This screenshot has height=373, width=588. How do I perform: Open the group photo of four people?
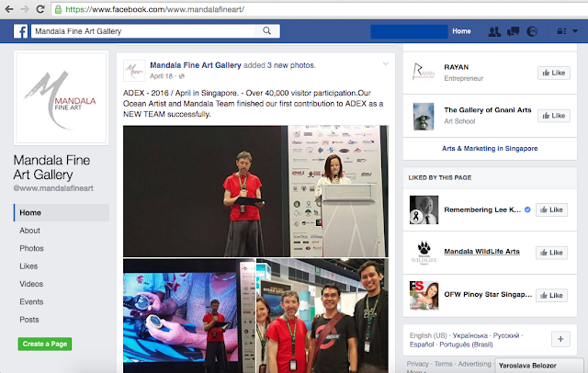click(322, 316)
